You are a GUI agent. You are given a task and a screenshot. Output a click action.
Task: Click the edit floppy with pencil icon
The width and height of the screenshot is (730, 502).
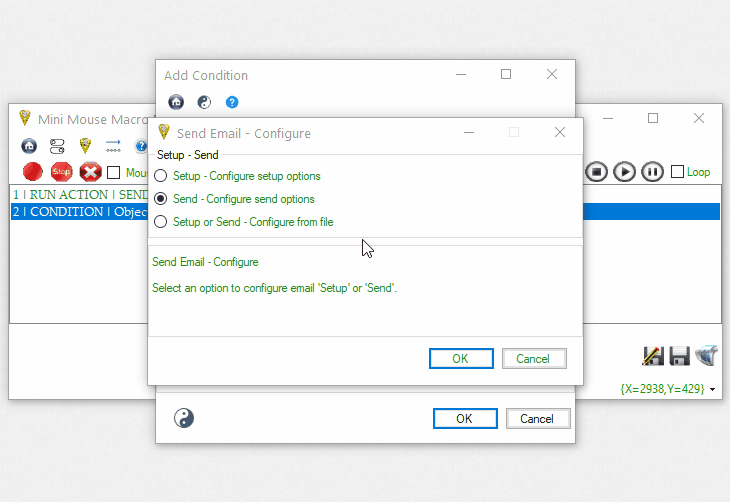[654, 355]
